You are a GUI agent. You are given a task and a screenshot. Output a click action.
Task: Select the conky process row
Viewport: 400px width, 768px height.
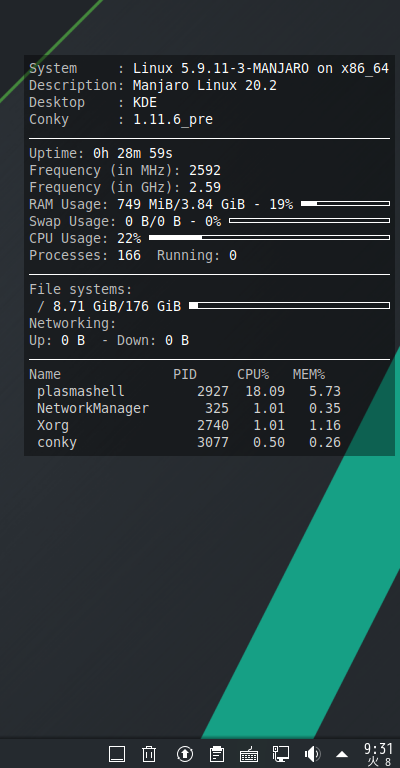click(x=188, y=442)
